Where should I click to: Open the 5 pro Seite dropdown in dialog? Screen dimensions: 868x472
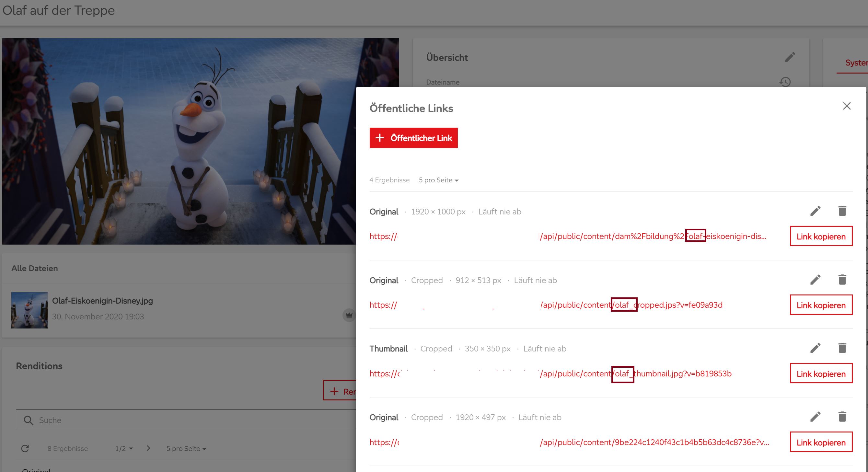[x=438, y=180]
